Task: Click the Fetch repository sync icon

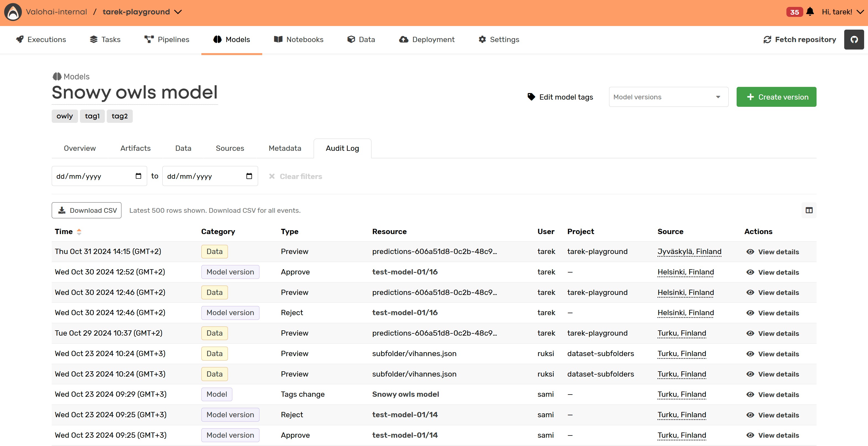Action: (767, 40)
